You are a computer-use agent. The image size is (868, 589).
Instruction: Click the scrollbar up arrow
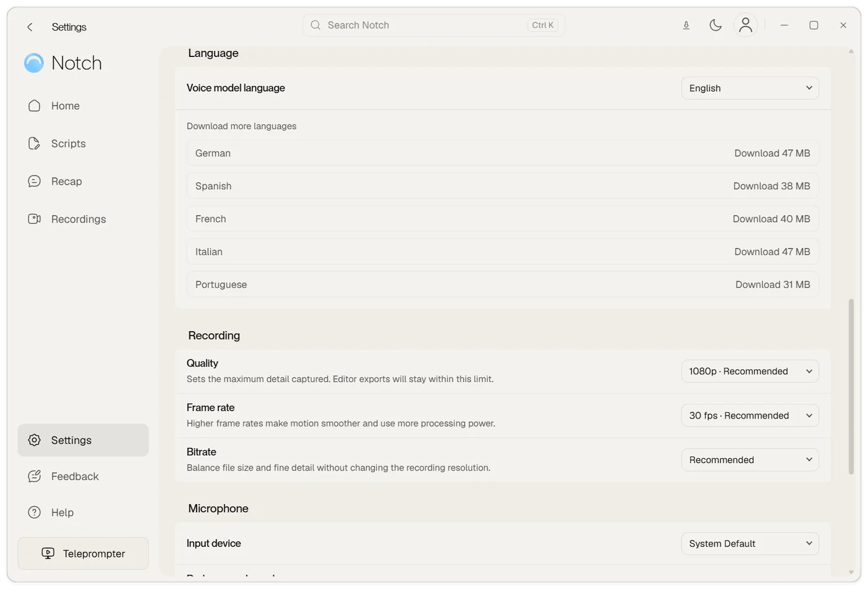tap(851, 51)
